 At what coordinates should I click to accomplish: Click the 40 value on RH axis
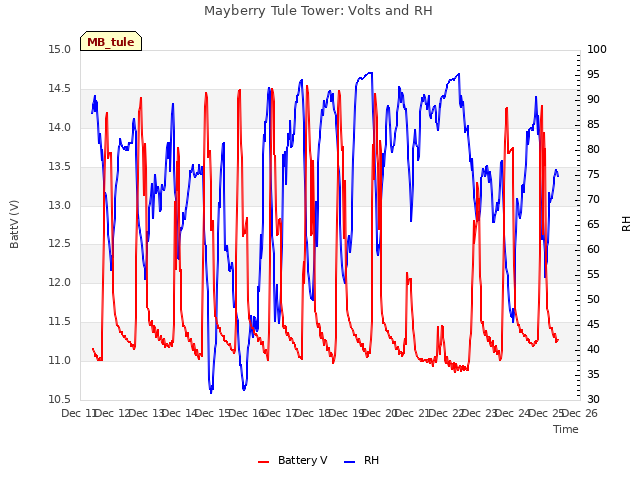[593, 349]
